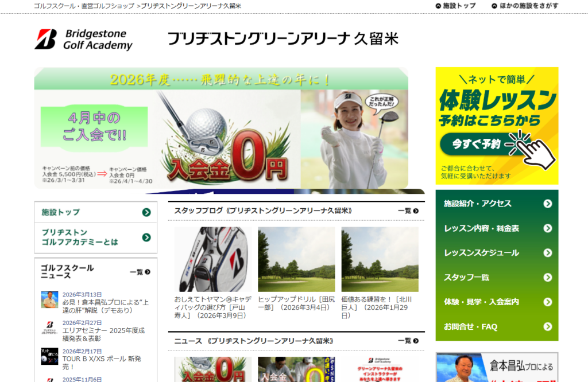Click the arrow icon beside お問合せ・FAQ
The image size is (588, 382).
click(547, 327)
